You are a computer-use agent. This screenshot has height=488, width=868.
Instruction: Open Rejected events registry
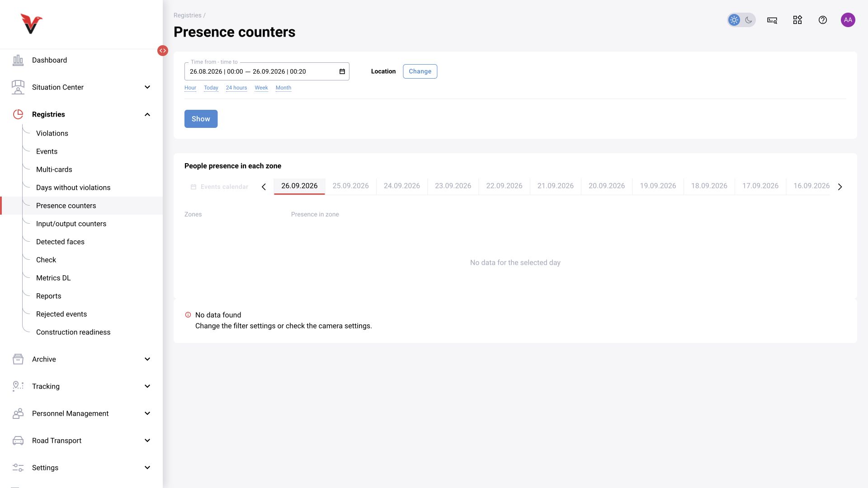click(61, 314)
